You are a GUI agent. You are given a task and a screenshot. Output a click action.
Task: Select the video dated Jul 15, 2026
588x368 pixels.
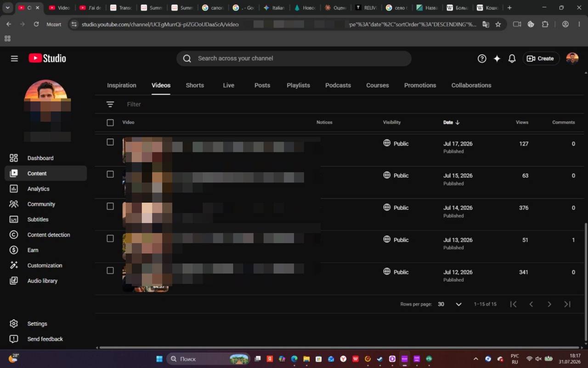[x=110, y=174]
